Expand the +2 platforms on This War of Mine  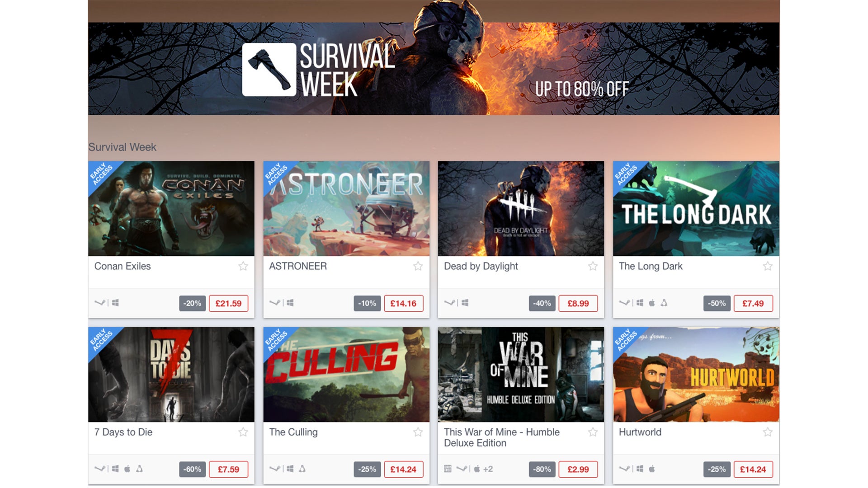click(488, 469)
